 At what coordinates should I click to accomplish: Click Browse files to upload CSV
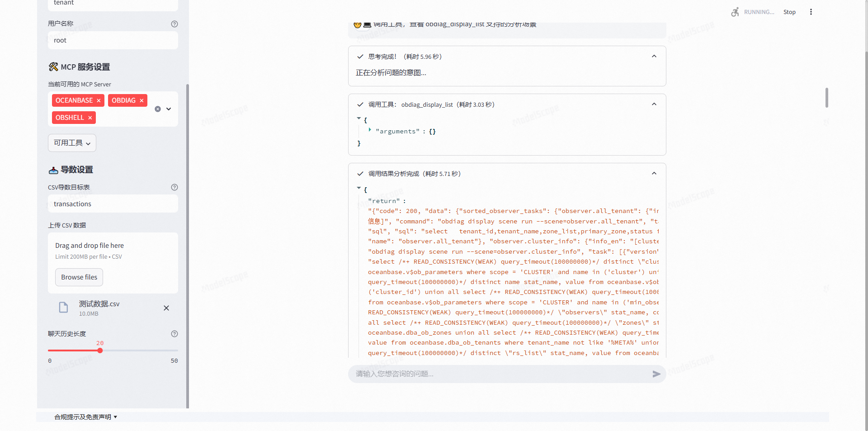(79, 277)
